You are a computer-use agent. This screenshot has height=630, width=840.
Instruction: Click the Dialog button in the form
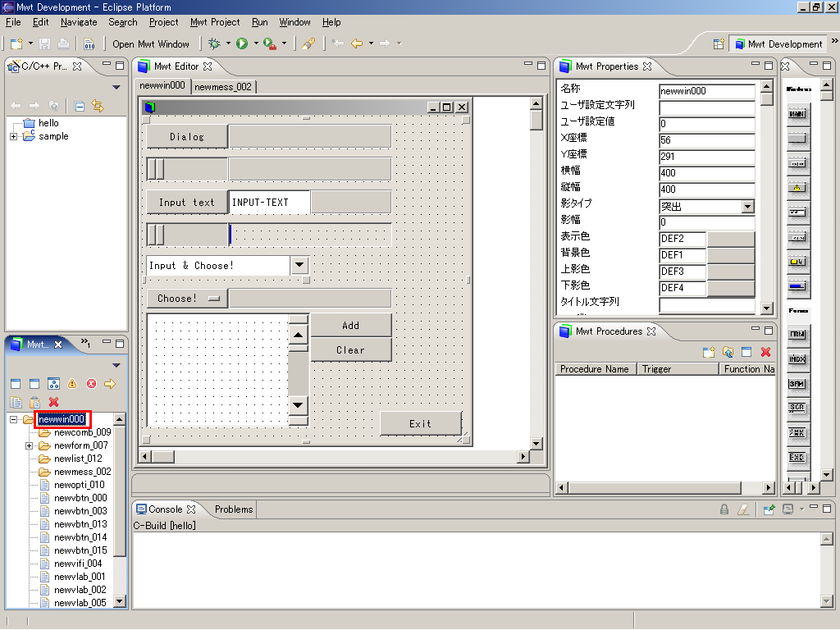click(187, 137)
